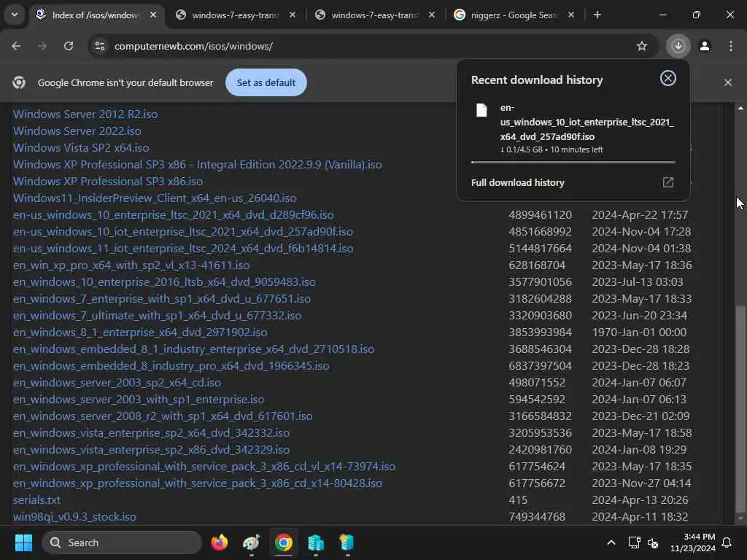
Task: Open server_2003_with_sp1_enterprise.iso link
Action: 138,399
